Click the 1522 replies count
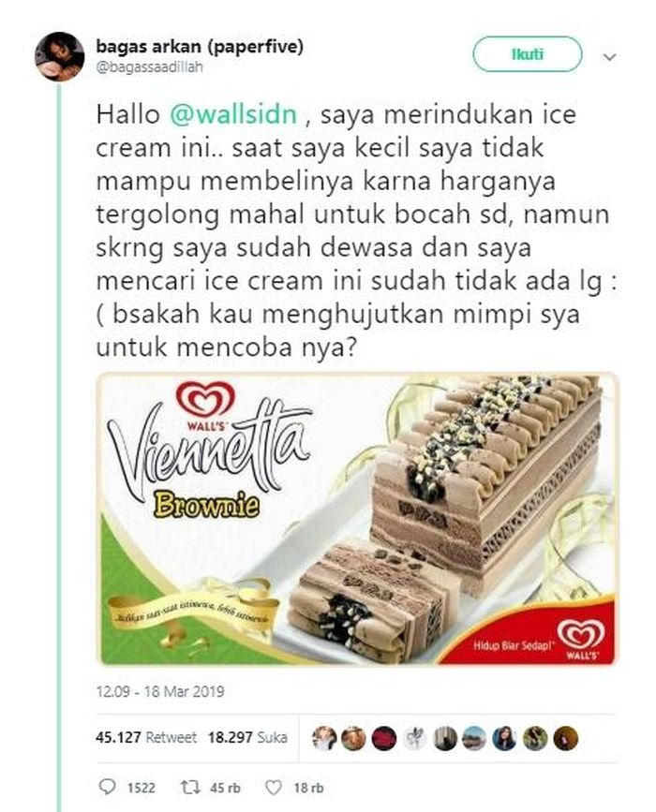 click(141, 788)
